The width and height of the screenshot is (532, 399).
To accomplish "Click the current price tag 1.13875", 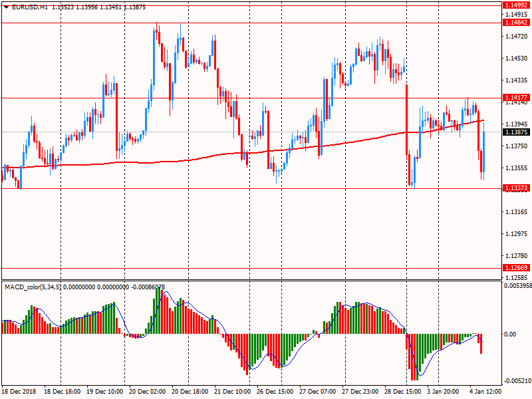I will 517,132.
